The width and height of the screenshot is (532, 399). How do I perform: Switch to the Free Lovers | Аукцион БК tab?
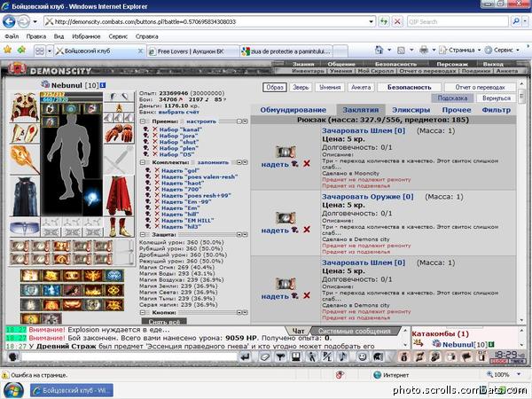point(192,51)
